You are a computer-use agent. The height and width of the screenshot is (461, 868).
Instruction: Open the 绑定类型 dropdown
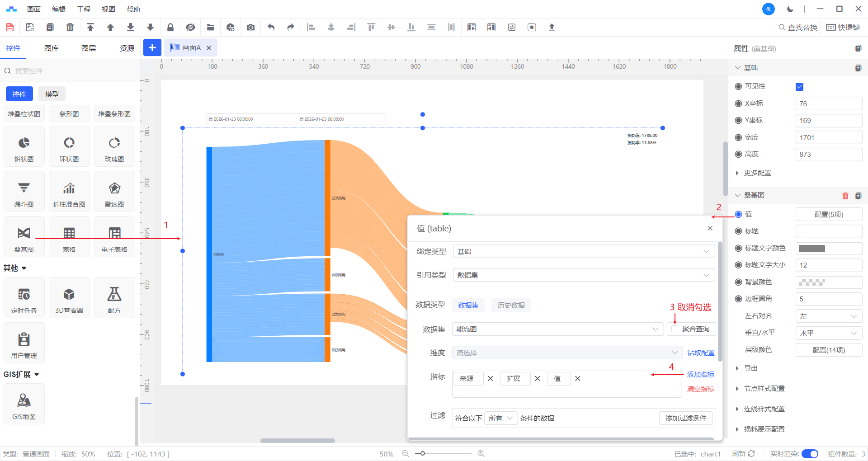(583, 252)
